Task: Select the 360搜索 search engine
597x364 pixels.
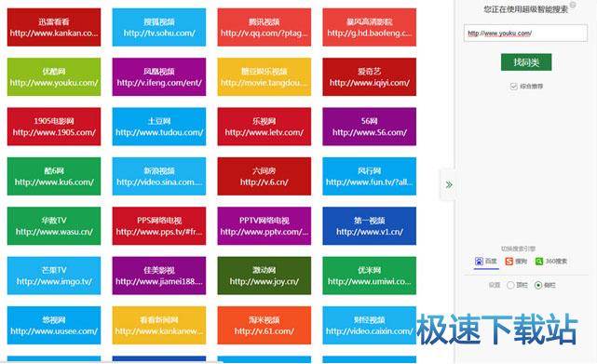Action: [x=551, y=262]
